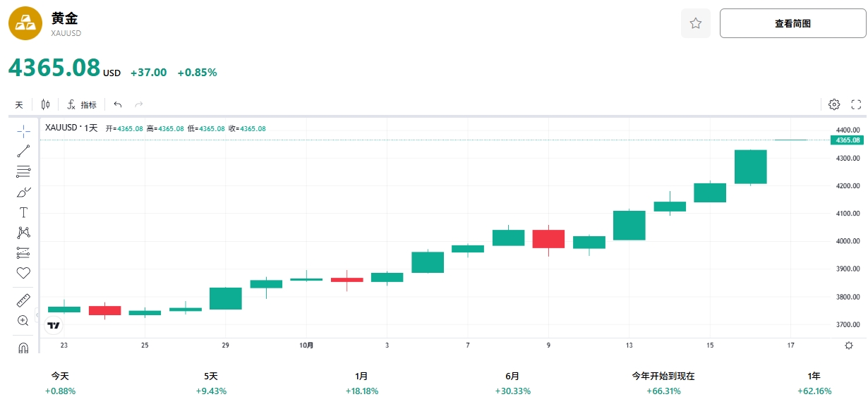Switch to the 6月 range tab
Screen dimensions: 868x404
click(513, 383)
